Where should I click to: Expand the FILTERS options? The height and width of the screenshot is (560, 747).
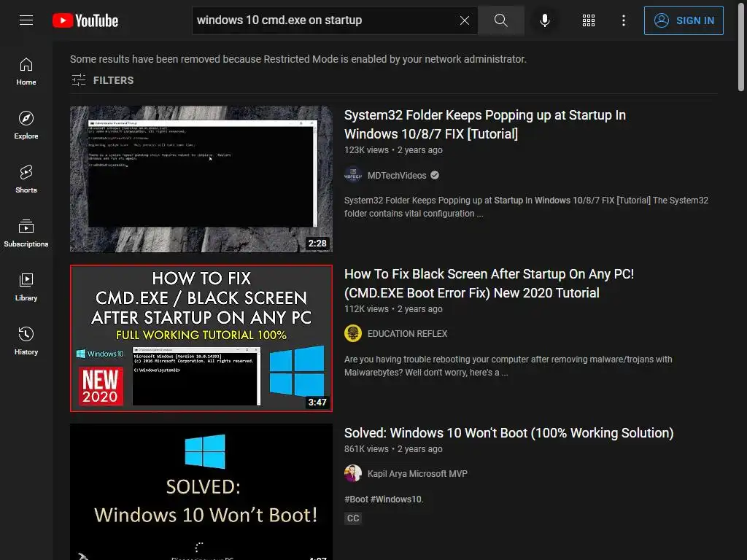(102, 80)
